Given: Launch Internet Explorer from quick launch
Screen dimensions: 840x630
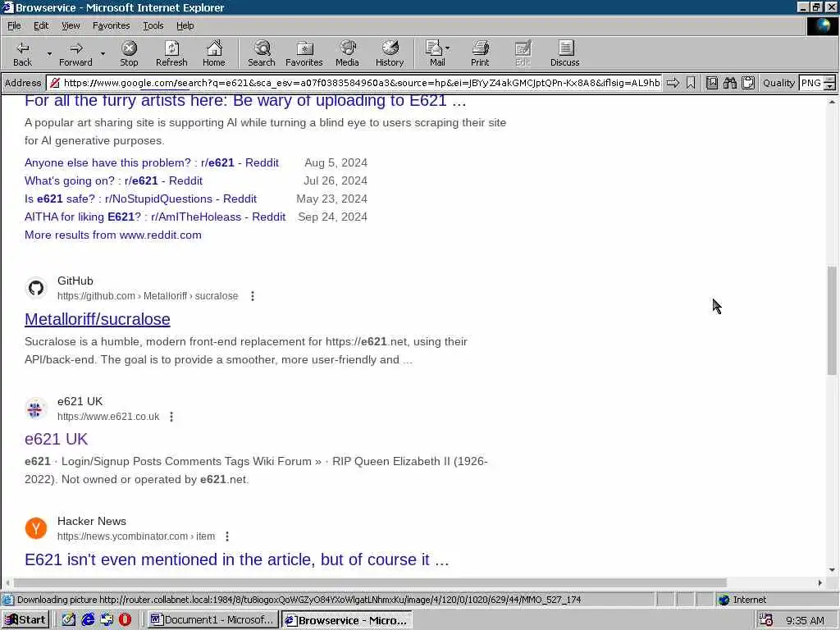Looking at the screenshot, I should [88, 620].
